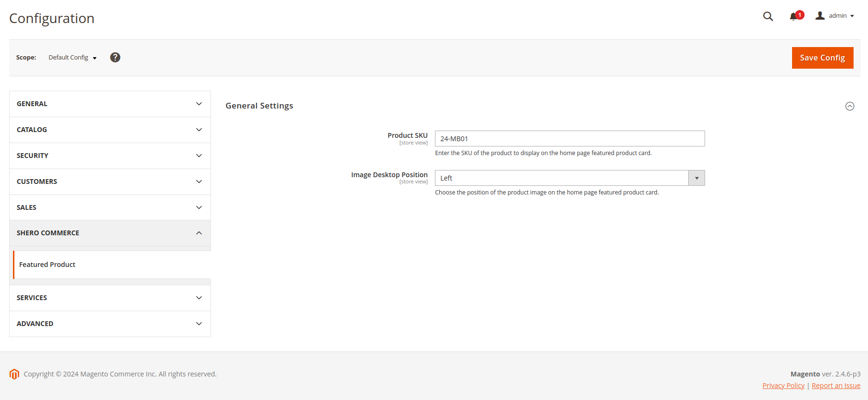Click the Magento logo in the footer

click(14, 374)
